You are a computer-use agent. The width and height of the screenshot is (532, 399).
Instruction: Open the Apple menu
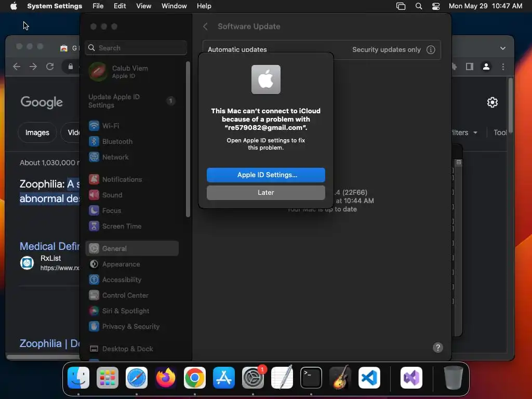coord(14,6)
